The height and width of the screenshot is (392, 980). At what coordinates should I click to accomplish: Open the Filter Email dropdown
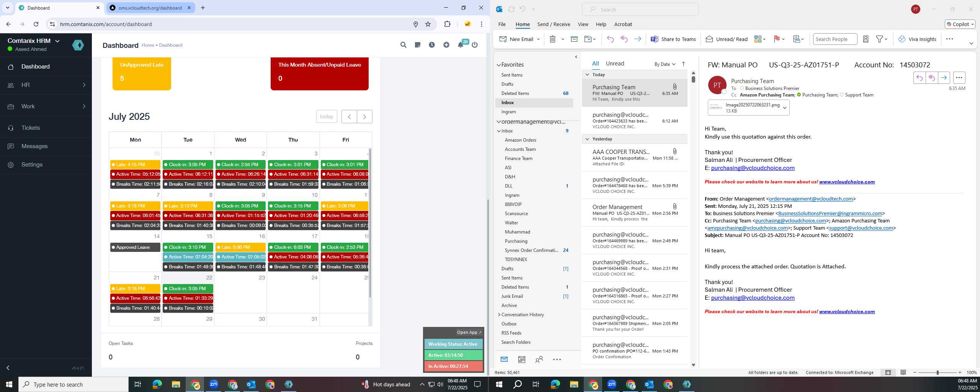882,39
